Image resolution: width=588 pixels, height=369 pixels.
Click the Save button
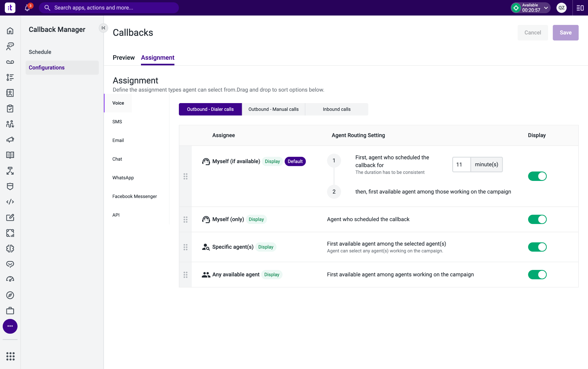(x=566, y=32)
